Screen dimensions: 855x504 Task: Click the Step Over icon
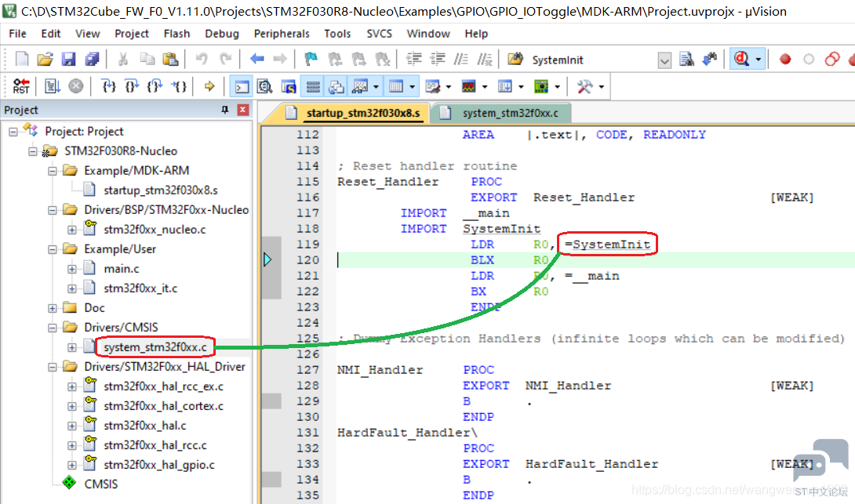coord(132,86)
